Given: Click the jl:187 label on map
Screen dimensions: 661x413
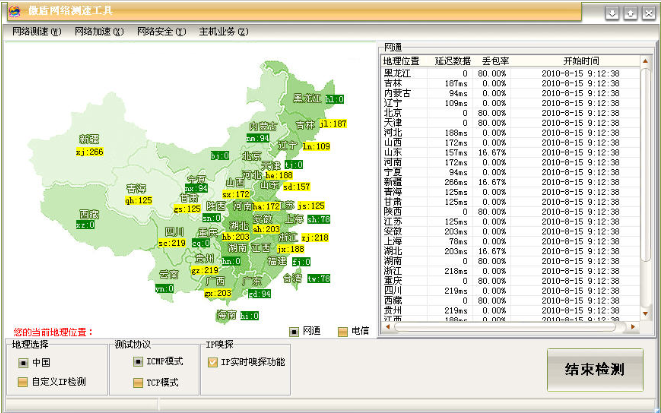Looking at the screenshot, I should pyautogui.click(x=333, y=124).
